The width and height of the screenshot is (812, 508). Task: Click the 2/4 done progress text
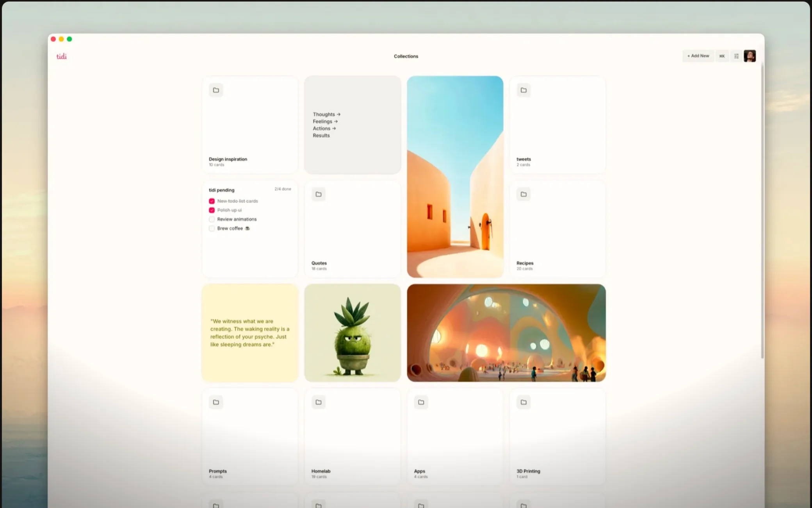coord(283,189)
